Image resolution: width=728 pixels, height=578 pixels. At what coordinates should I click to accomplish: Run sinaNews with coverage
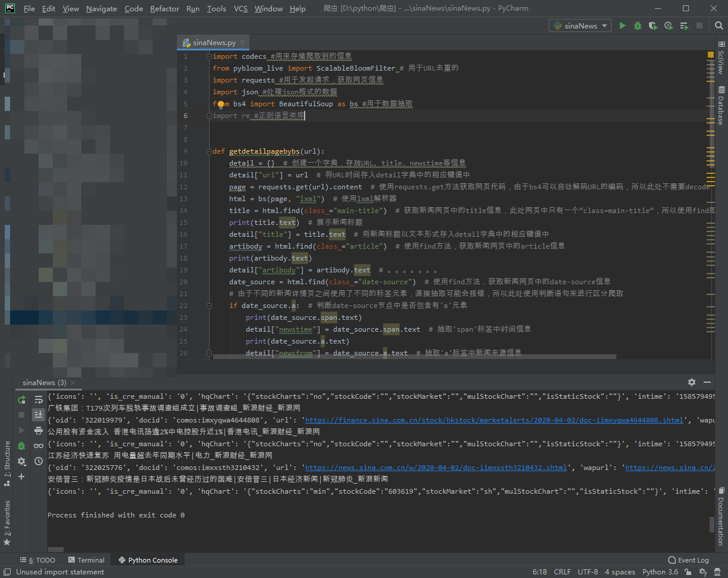pos(653,26)
